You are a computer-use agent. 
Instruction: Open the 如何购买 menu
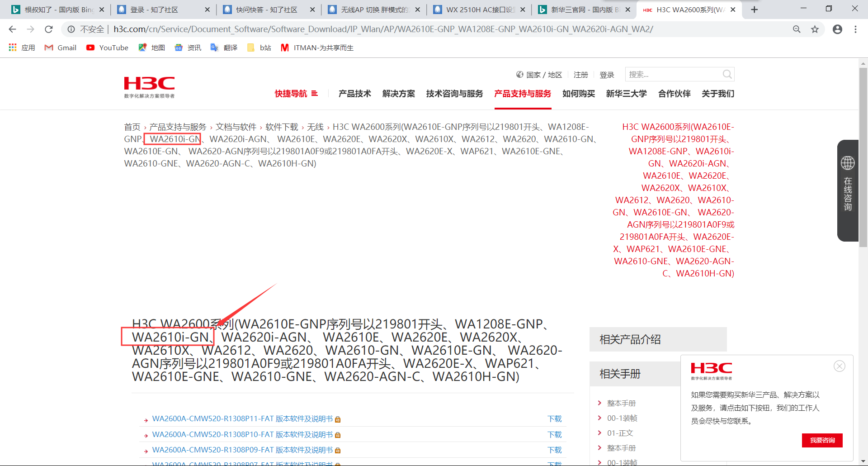[579, 94]
